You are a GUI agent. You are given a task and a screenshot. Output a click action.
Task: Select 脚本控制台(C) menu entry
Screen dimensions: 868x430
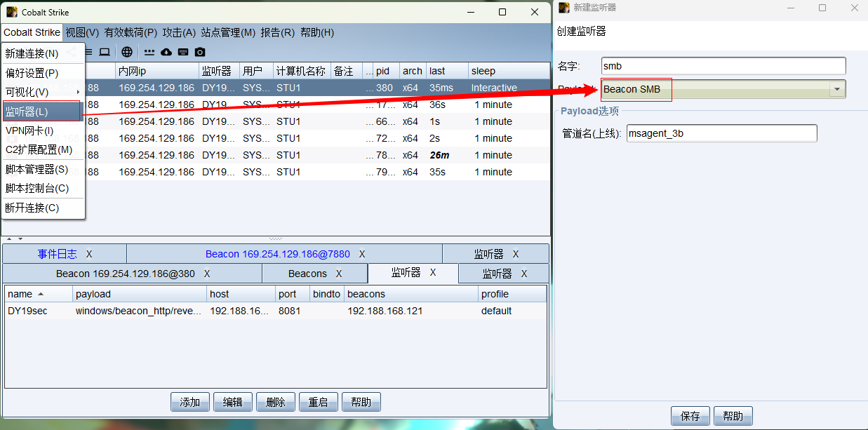click(43, 188)
